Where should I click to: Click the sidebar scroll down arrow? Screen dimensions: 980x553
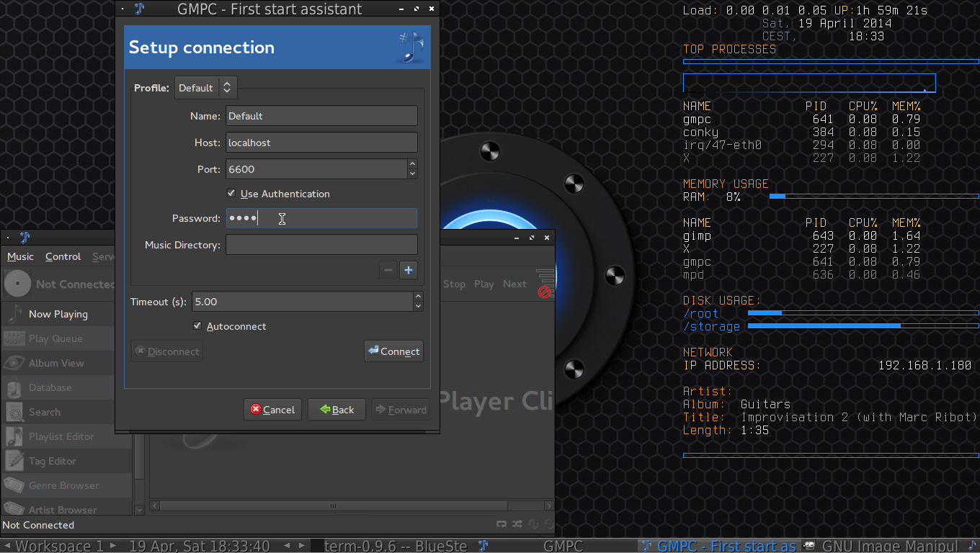(x=139, y=509)
